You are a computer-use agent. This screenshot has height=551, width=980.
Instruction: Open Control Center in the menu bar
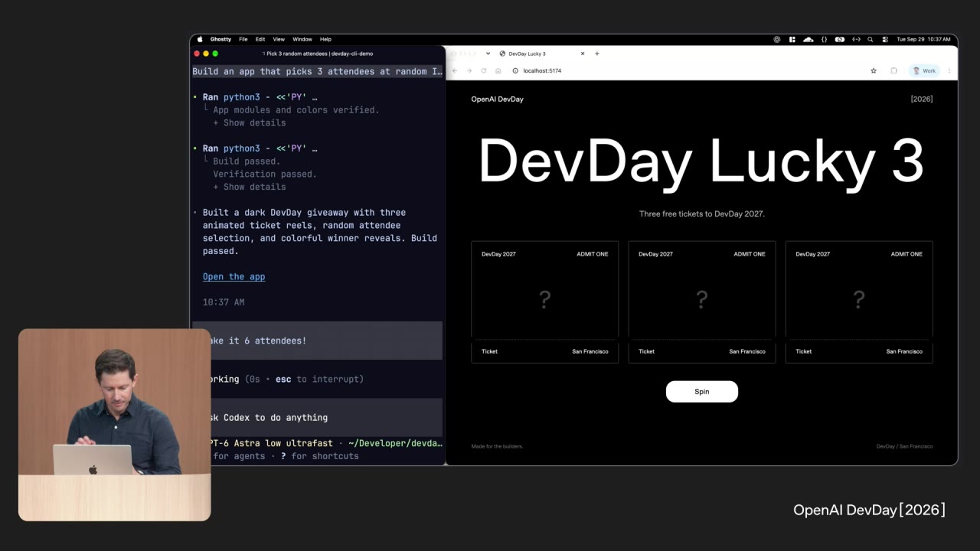click(x=885, y=39)
